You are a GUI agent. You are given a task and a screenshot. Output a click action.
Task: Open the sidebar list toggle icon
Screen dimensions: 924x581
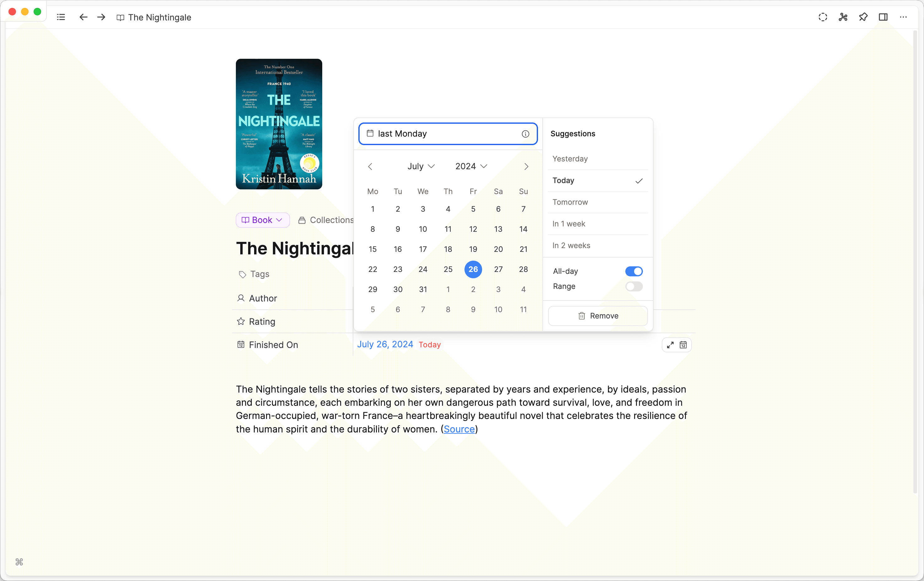pos(61,17)
